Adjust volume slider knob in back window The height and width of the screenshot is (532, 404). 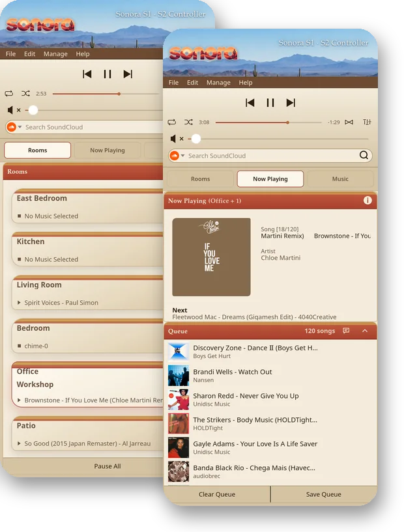[x=33, y=110]
